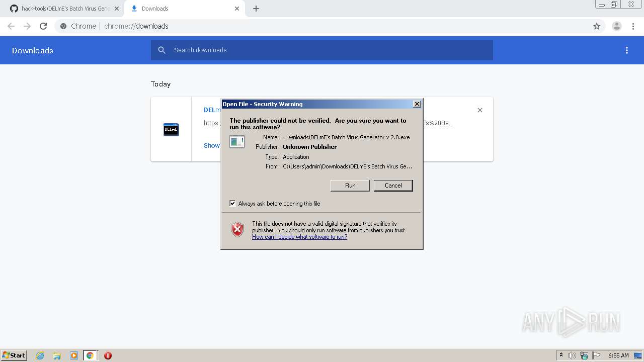The height and width of the screenshot is (362, 644).
Task: Click the search magnifier icon in Downloads
Action: [x=162, y=50]
